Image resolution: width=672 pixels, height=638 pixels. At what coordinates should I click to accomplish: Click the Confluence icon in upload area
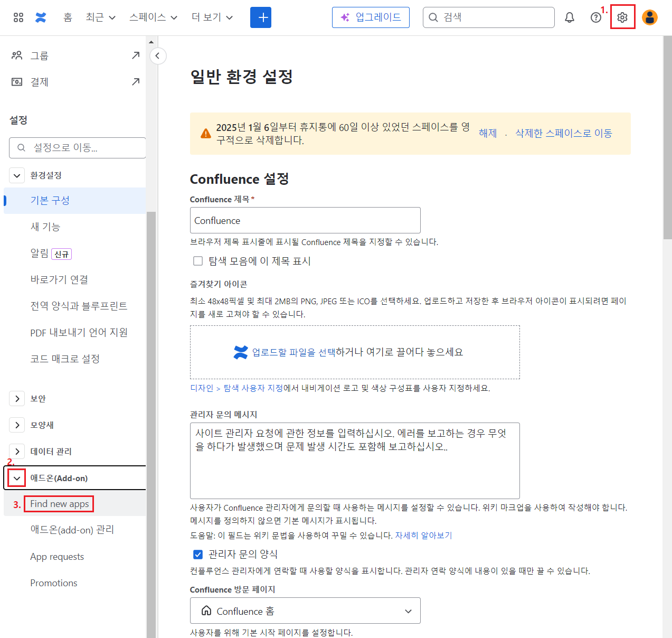pyautogui.click(x=241, y=352)
